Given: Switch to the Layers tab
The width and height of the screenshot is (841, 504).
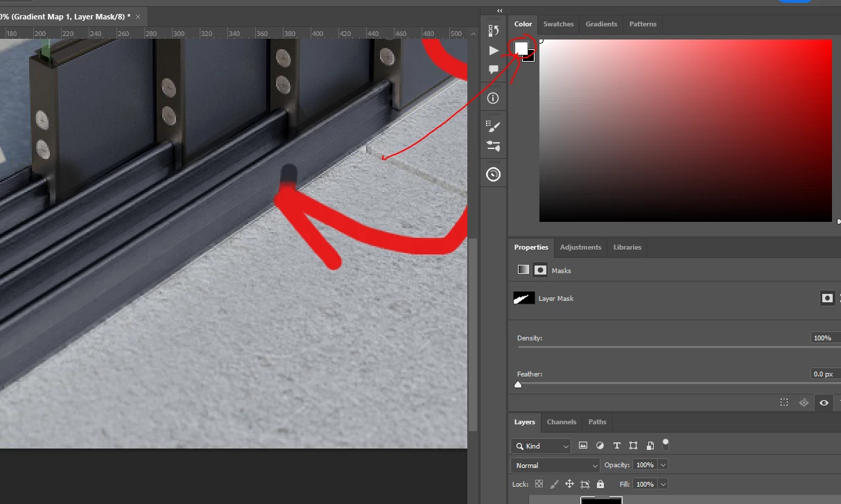Looking at the screenshot, I should 524,422.
